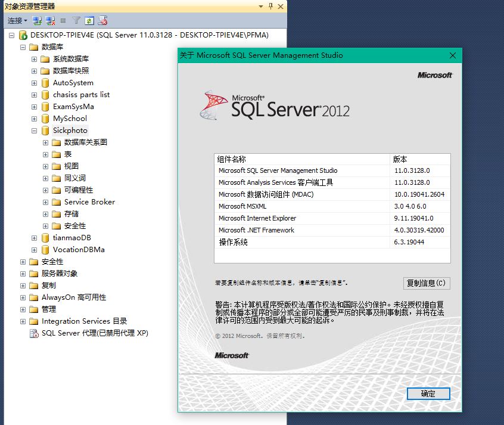Click the Disconnect server icon
504x425 pixels.
(50, 21)
